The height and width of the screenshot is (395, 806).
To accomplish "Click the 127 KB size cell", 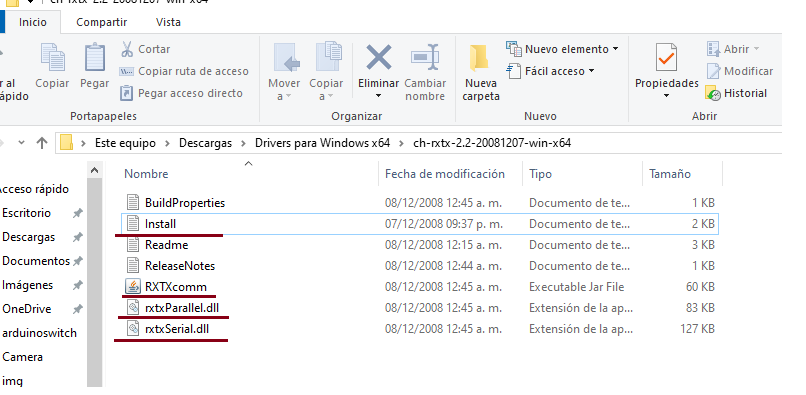I will click(x=698, y=329).
